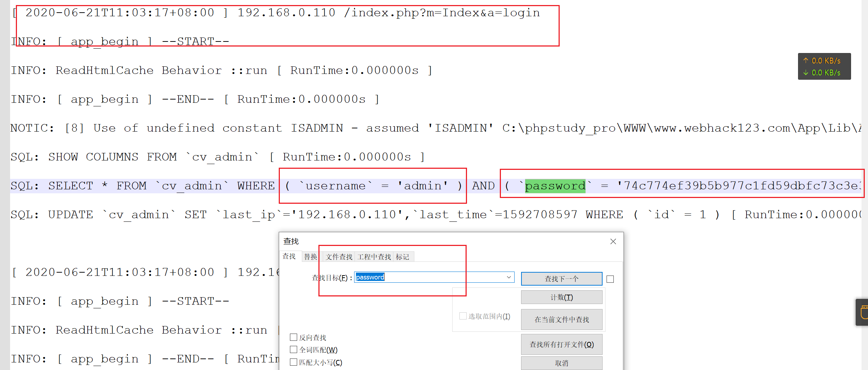868x370 pixels.
Task: Click the 查找下一个 (Find Next) button
Action: pos(561,279)
